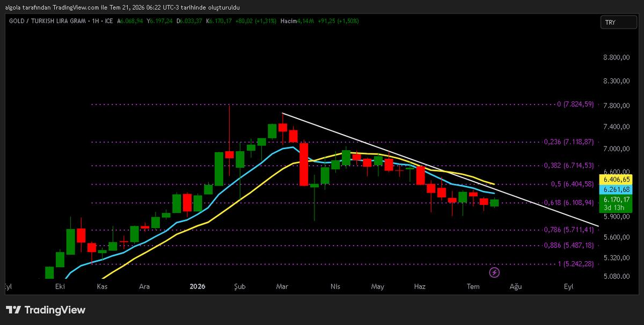Click the Ağu label on the time axis

[x=515, y=287]
